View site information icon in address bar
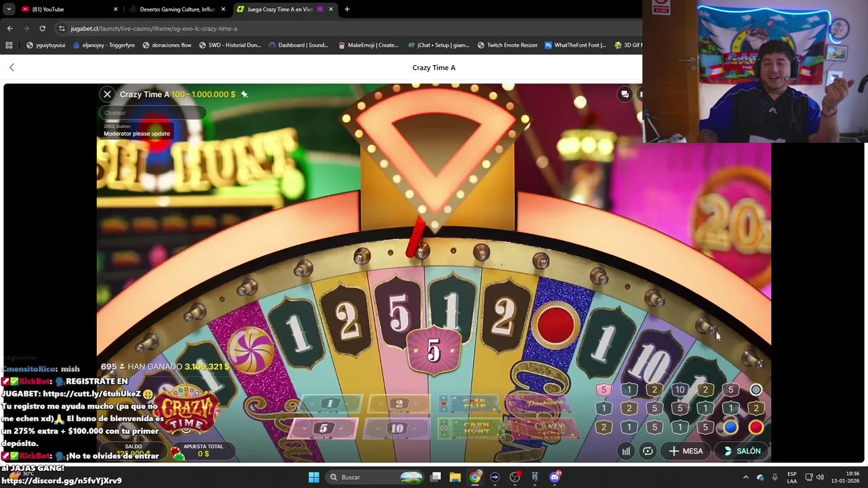The image size is (868, 488). (62, 28)
